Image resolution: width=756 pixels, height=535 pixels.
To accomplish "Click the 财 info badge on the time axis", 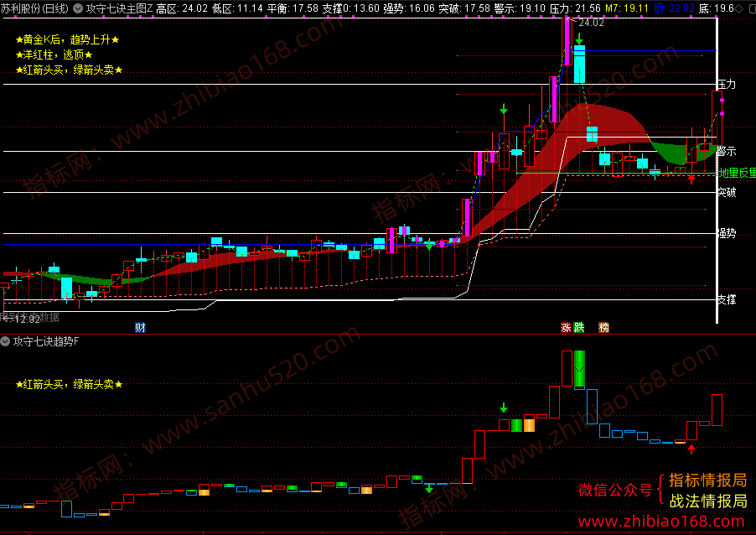I will tap(140, 328).
